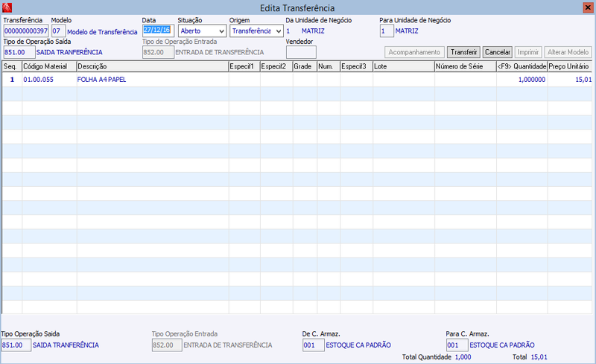Click the top Tipo de Operação Saída field 851.00
This screenshot has height=364, width=596.
point(19,52)
